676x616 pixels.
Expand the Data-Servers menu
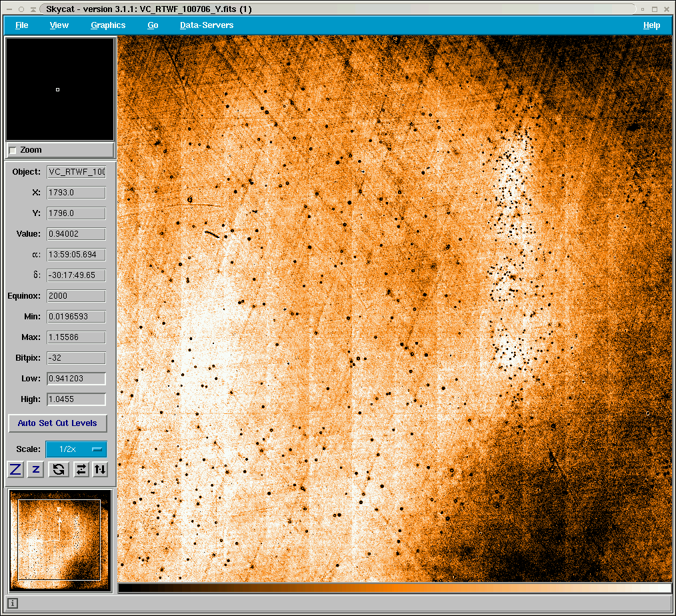[207, 25]
